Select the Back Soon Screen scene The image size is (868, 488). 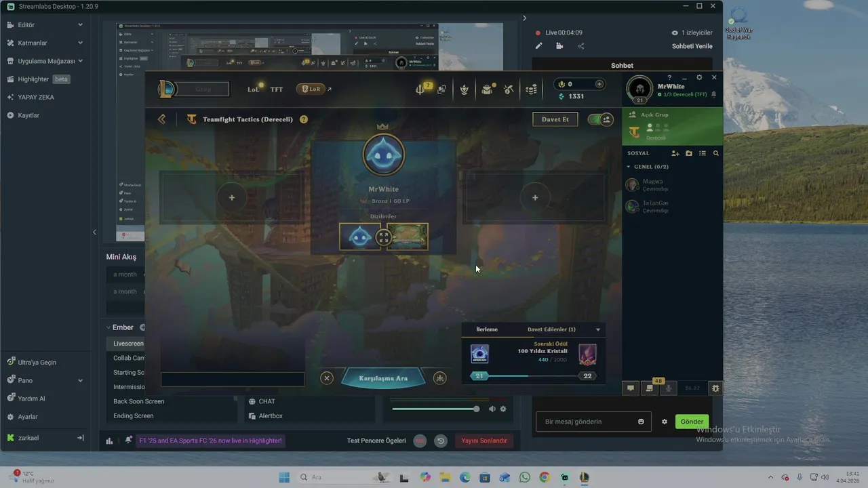tap(138, 401)
